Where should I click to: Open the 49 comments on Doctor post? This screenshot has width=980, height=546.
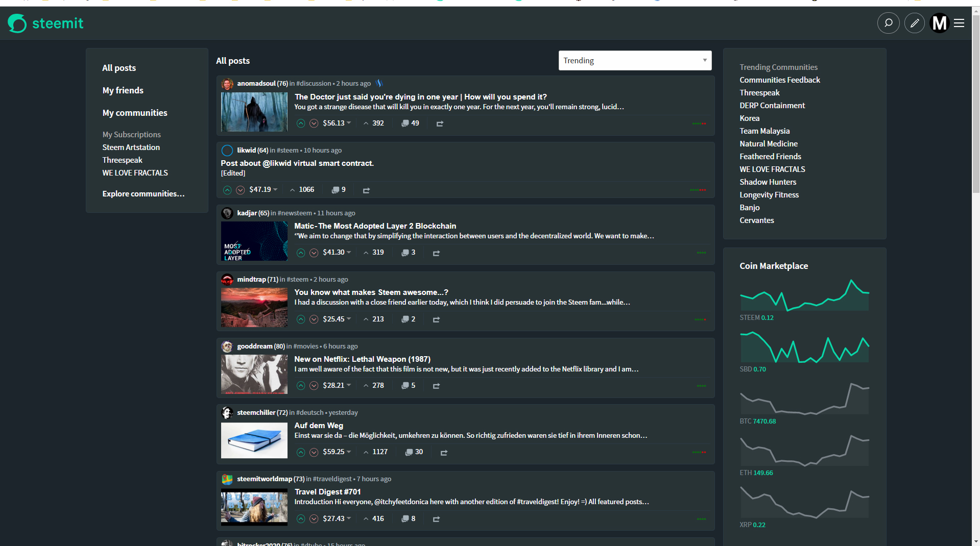tap(410, 123)
